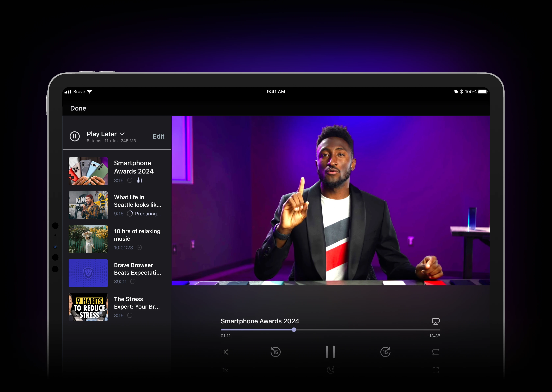
Task: Select What life in Seattle playlist item
Action: 117,205
